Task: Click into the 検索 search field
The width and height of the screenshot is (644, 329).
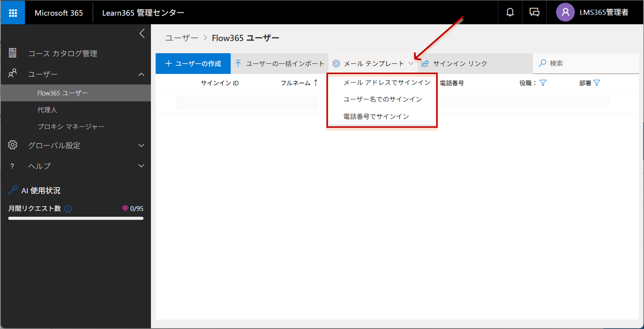Action: 586,63
